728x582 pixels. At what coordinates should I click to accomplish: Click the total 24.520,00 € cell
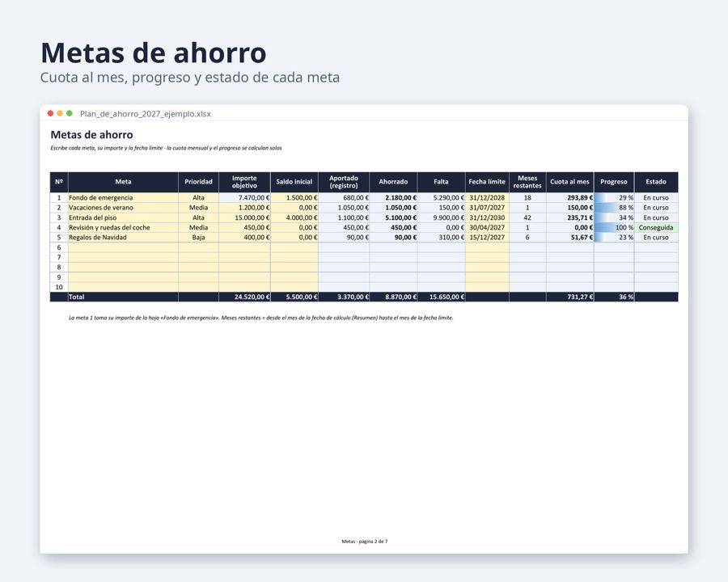(244, 297)
